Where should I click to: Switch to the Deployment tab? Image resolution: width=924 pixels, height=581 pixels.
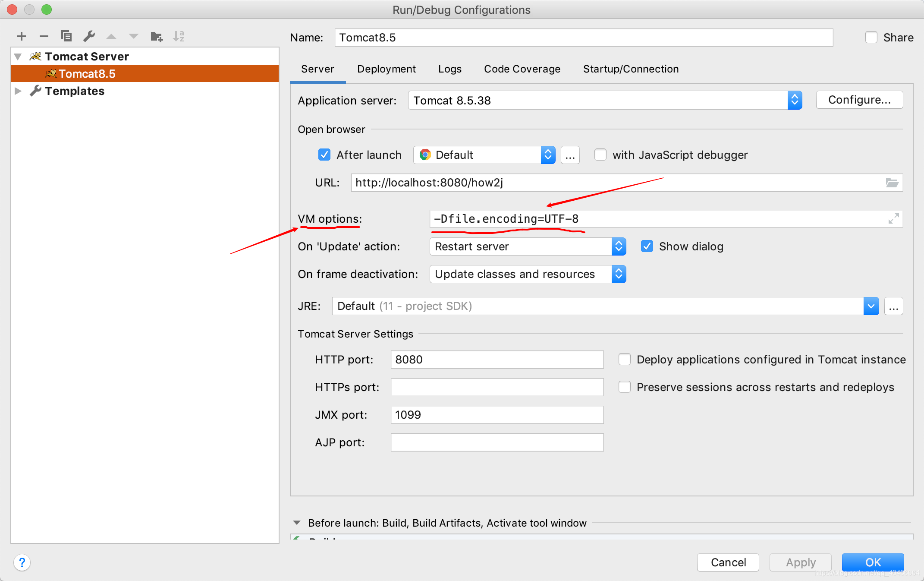387,69
